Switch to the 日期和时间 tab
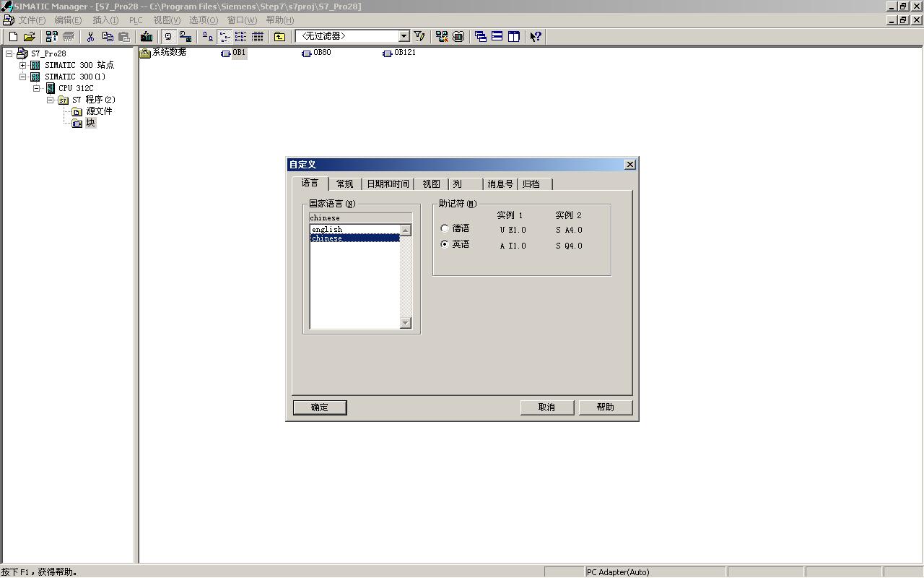This screenshot has width=924, height=578. coord(388,184)
